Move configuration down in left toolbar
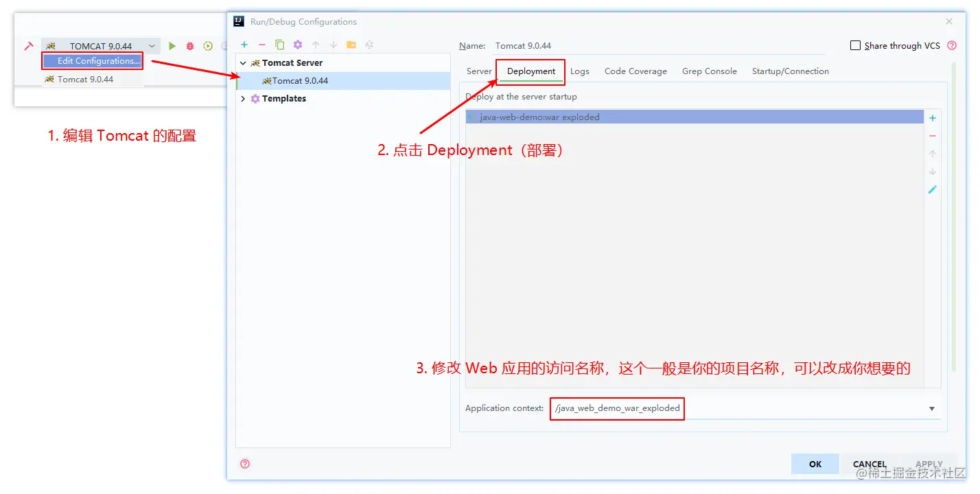 point(334,45)
